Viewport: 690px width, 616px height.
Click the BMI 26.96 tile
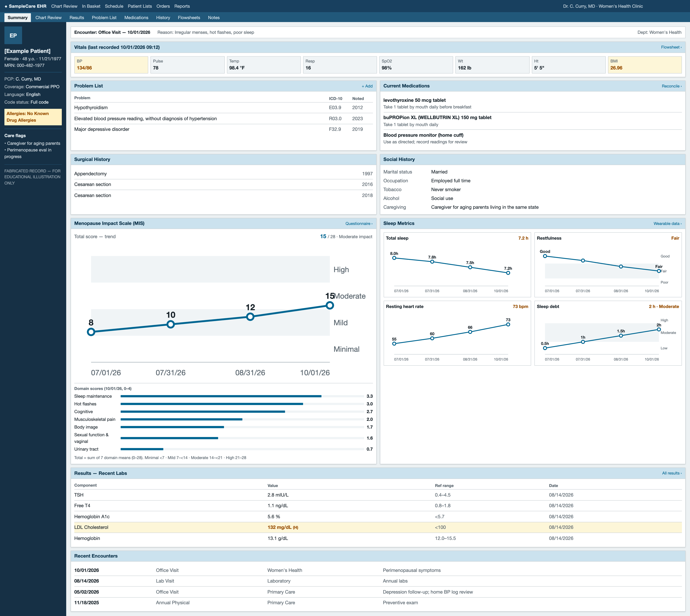(x=645, y=65)
